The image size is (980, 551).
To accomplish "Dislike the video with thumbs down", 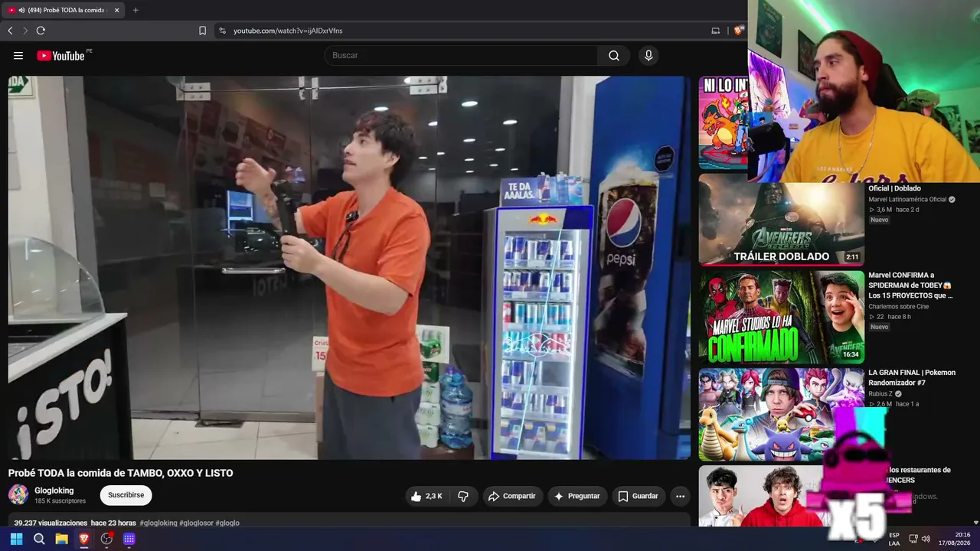I will pyautogui.click(x=463, y=496).
